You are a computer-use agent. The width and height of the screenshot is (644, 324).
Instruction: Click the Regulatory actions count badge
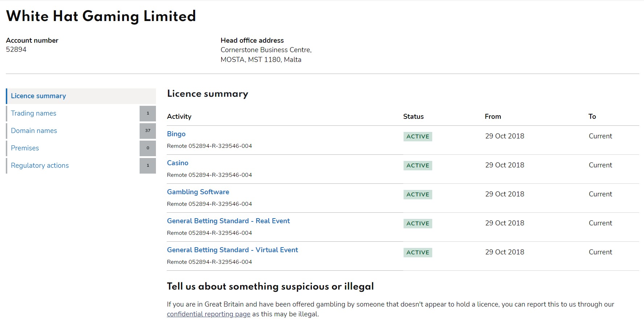click(x=148, y=166)
